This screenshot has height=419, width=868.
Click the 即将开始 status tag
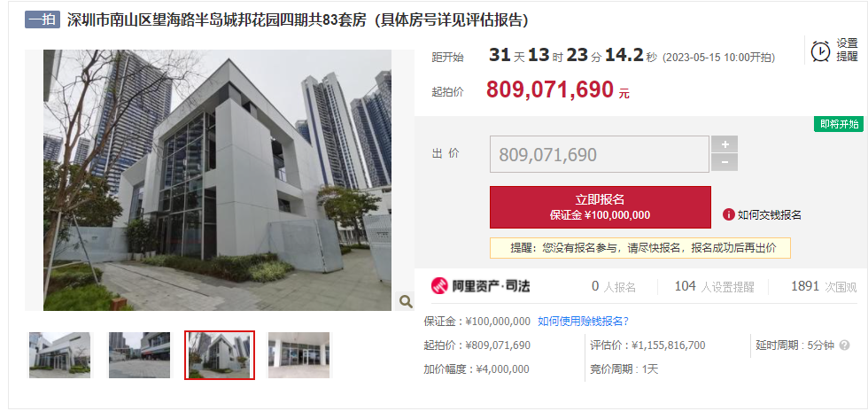tap(839, 124)
